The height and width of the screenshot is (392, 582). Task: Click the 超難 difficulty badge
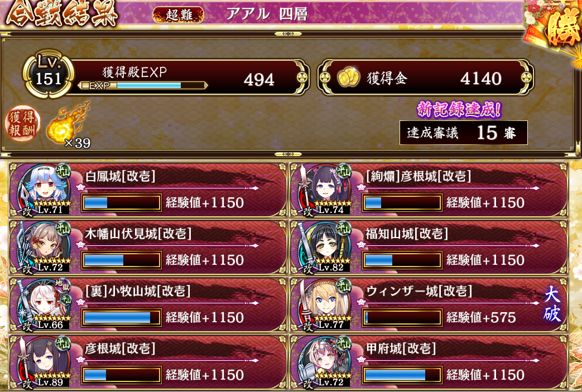[x=179, y=15]
